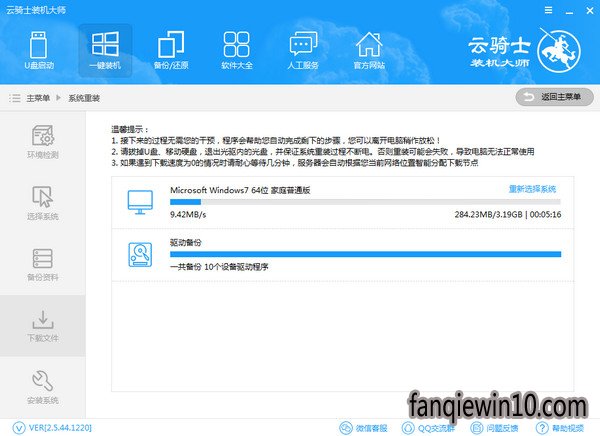Click the 帮助视频 question mark icon
Screen dimensions: 600x436
[542, 428]
